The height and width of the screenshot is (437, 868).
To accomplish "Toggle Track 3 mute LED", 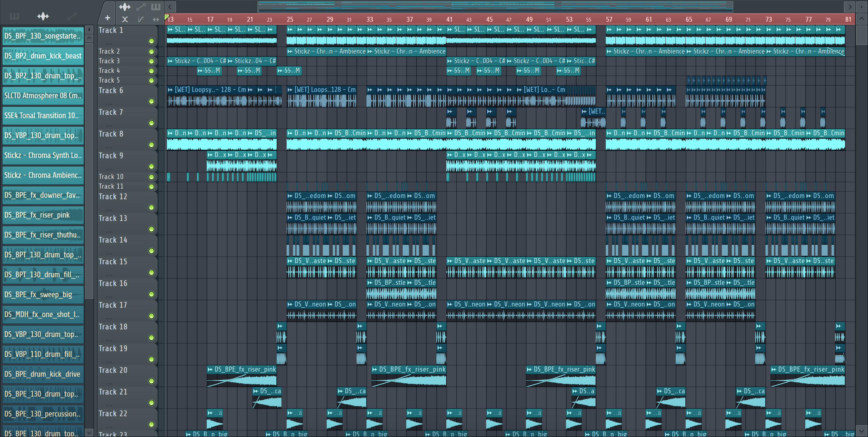I will 152,61.
